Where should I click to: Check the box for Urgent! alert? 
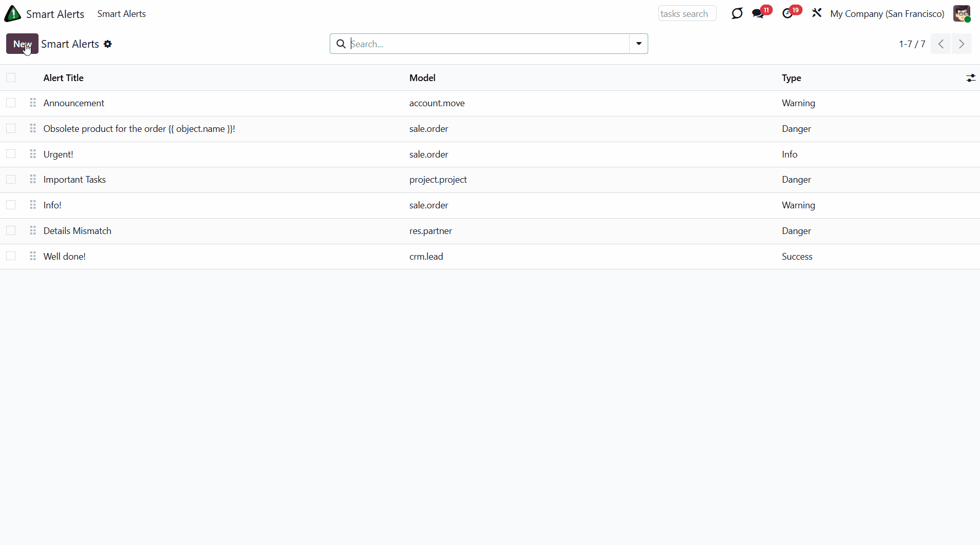click(x=11, y=154)
